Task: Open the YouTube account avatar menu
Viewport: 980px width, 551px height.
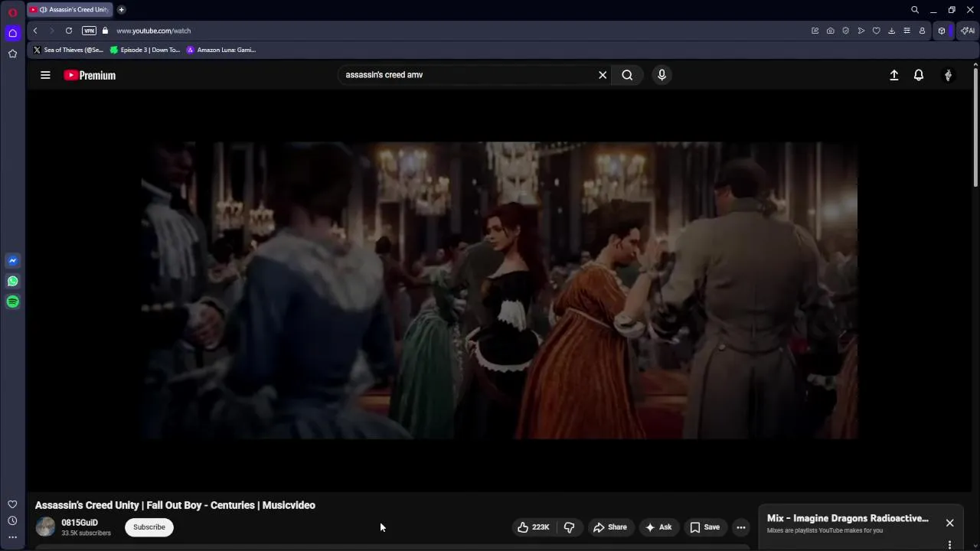Action: (x=948, y=75)
